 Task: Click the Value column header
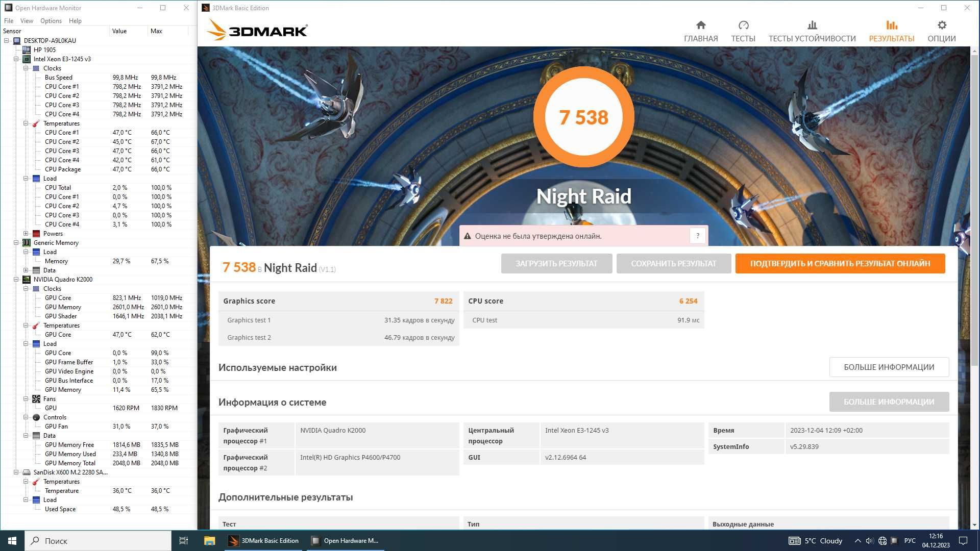pyautogui.click(x=128, y=31)
